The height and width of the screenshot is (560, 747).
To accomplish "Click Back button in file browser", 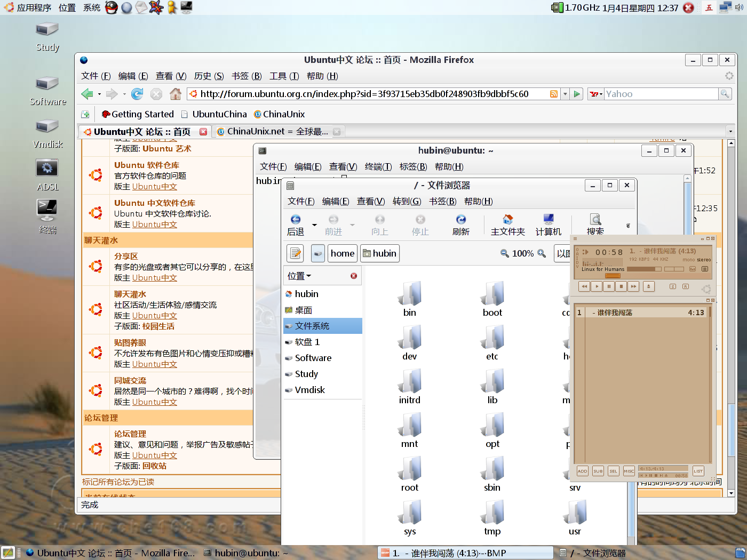I will tap(296, 225).
